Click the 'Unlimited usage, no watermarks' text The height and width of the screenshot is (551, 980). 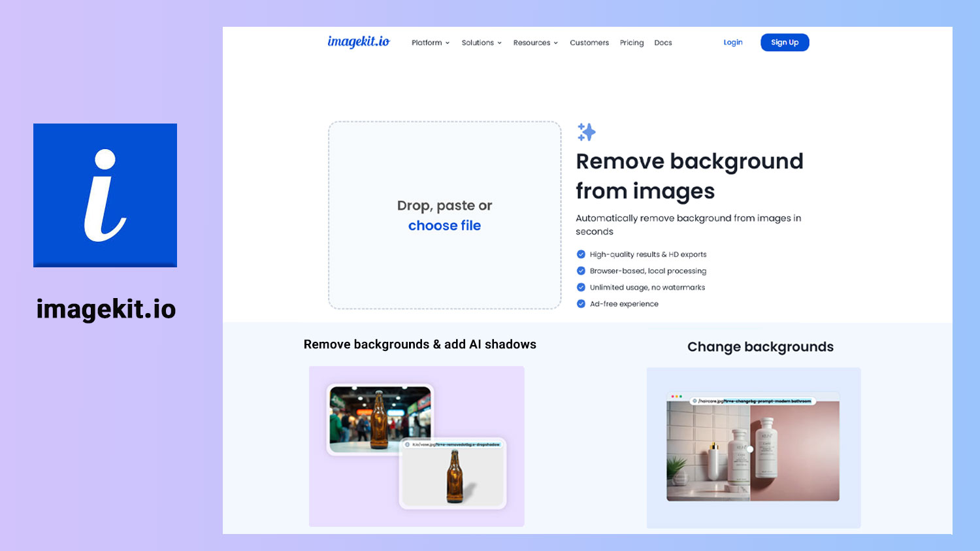647,287
